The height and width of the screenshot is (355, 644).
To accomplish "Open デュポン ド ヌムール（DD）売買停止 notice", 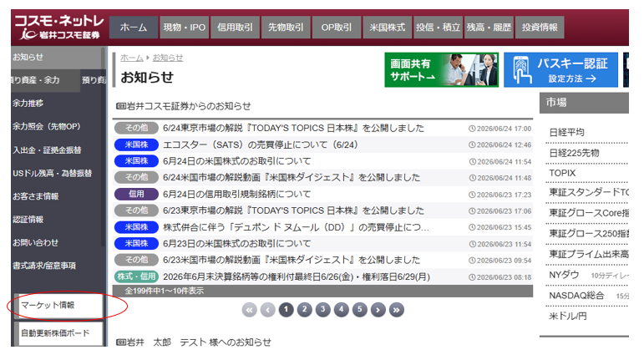I will (x=297, y=227).
